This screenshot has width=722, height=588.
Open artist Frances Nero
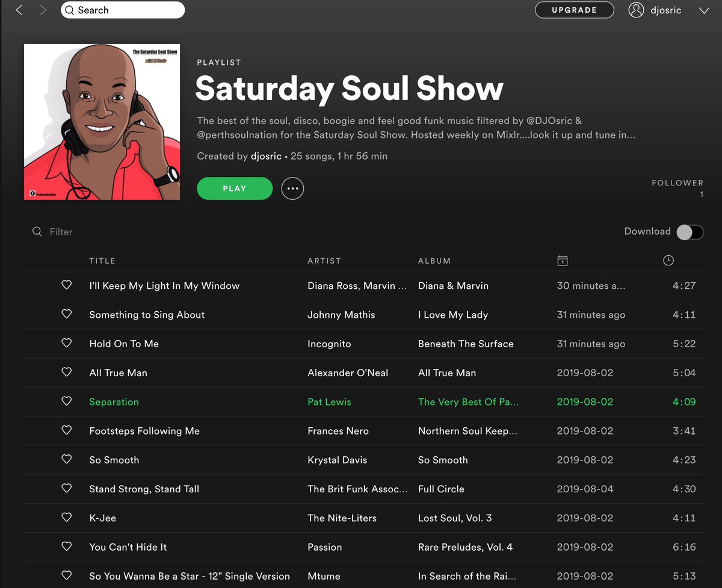click(x=338, y=431)
